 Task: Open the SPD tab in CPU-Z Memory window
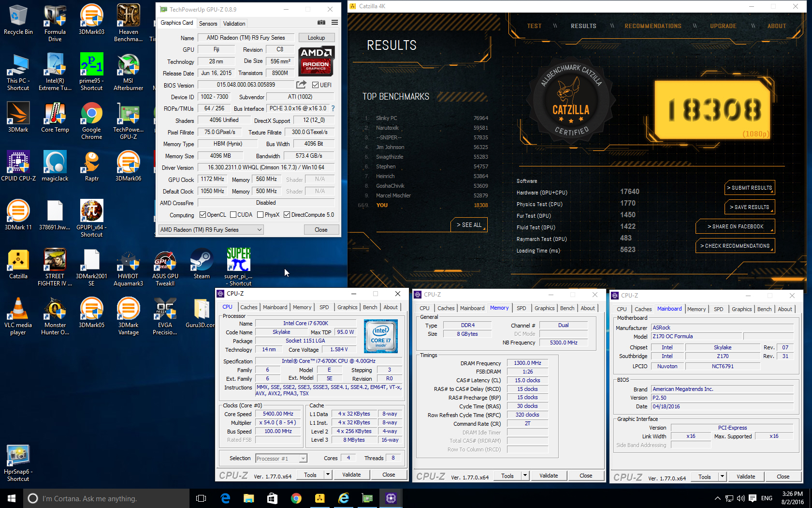click(x=522, y=308)
